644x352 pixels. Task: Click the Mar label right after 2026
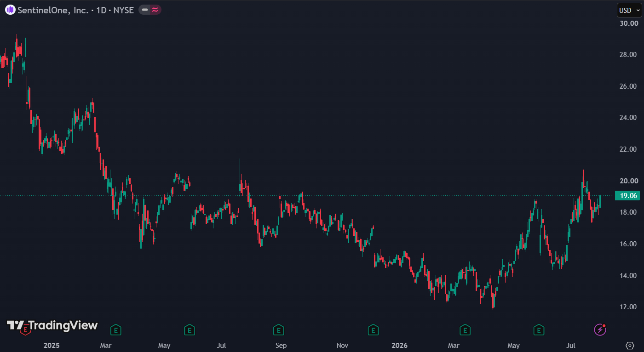point(454,345)
